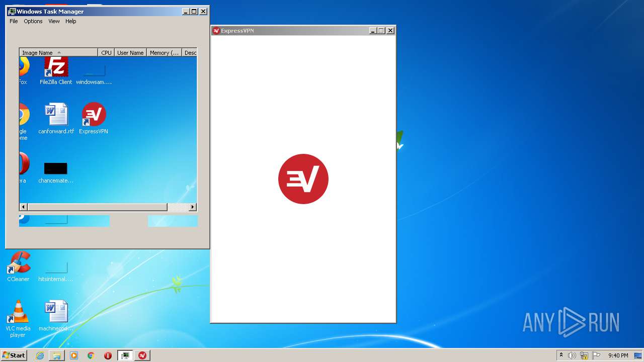644x362 pixels.
Task: Open the Help menu in Task Manager
Action: 71,21
